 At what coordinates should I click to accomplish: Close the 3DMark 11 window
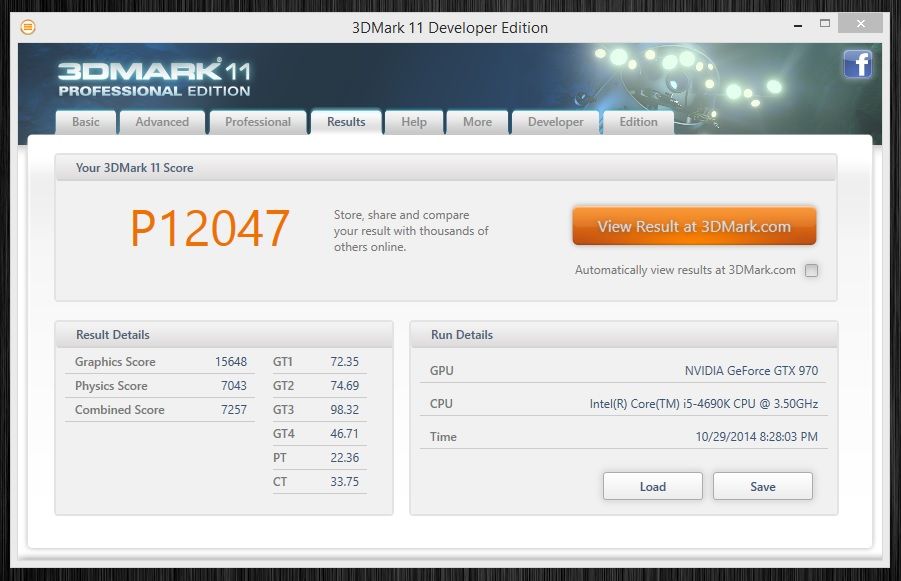860,24
